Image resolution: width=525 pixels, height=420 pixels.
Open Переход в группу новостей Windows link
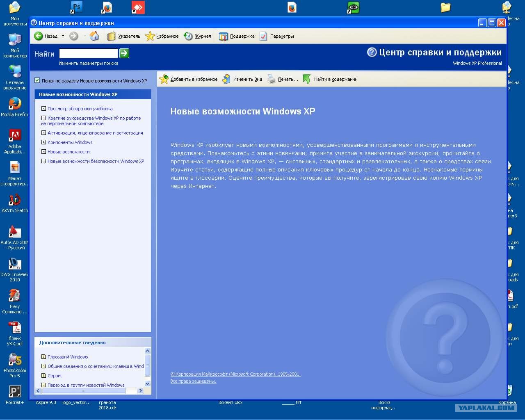86,385
